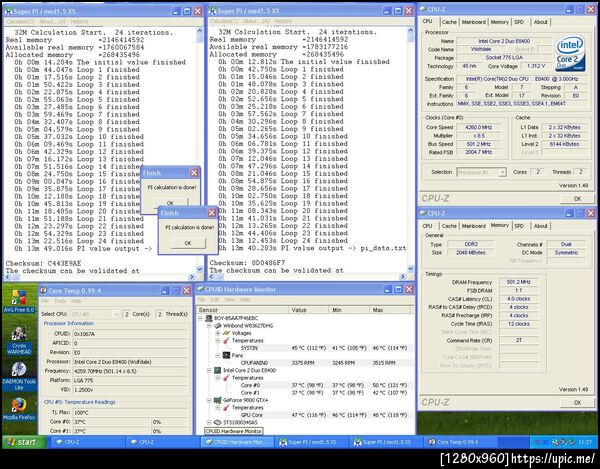The height and width of the screenshot is (469, 600).
Task: Open the Help menu in the Super PI window with checksum 8D0486F7
Action: pyautogui.click(x=283, y=21)
